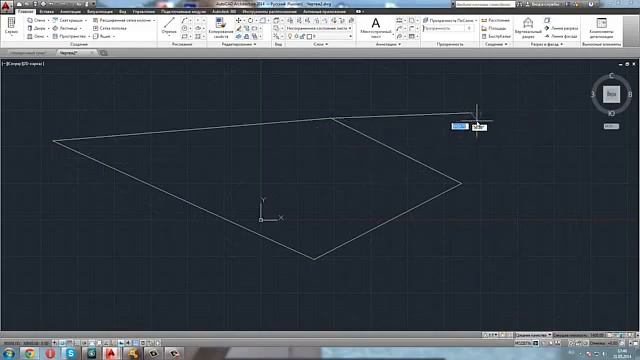Select the Пространство (Space) tool

click(x=69, y=36)
